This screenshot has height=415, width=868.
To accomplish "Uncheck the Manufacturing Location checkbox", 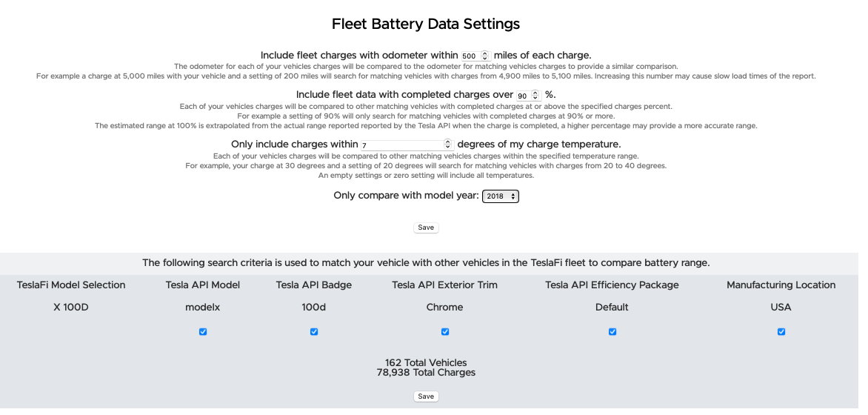I will tap(781, 332).
